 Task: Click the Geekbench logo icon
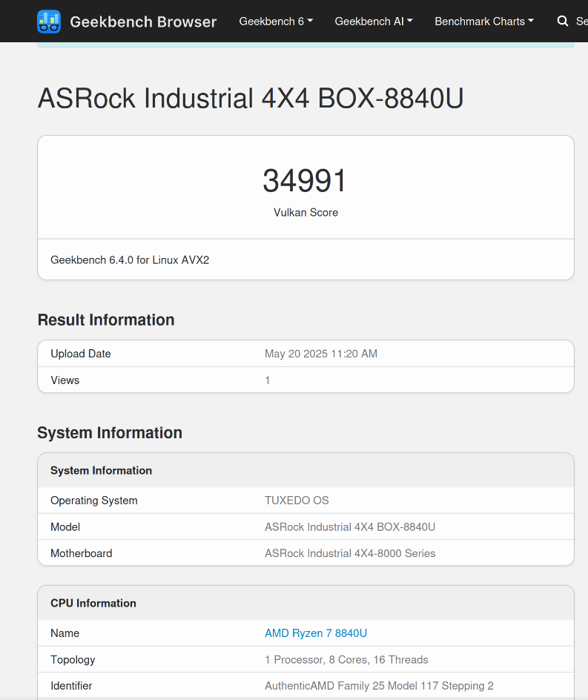click(49, 22)
